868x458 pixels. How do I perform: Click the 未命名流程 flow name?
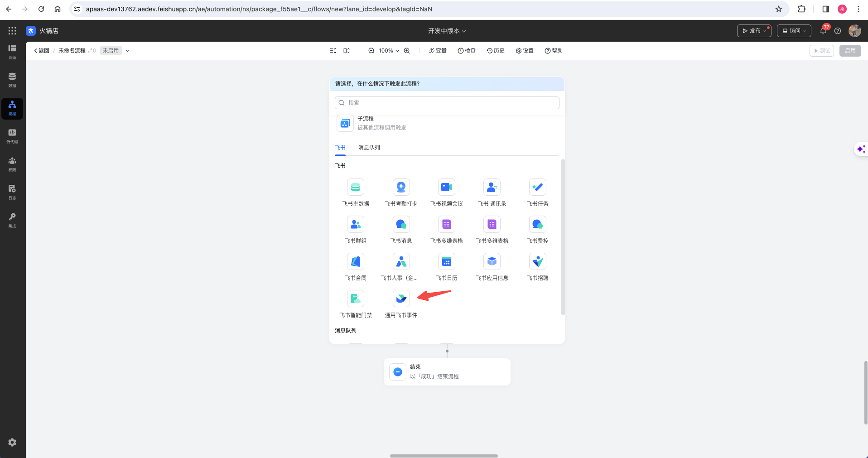72,51
